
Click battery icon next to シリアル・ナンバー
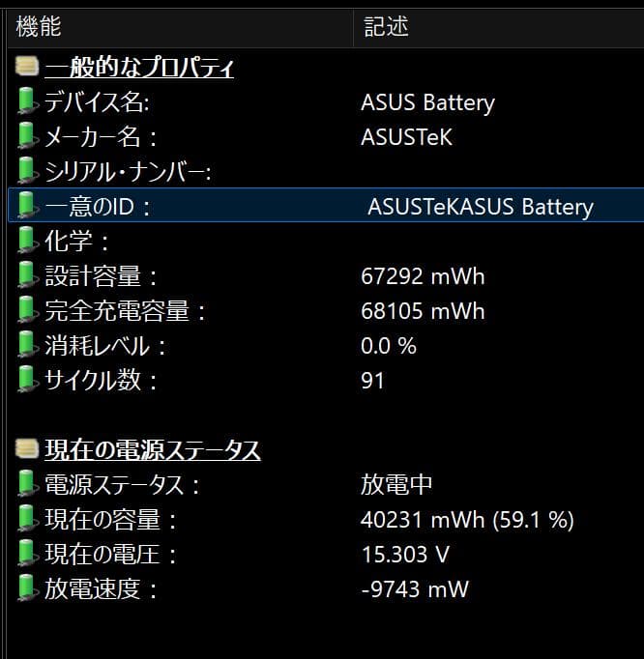tap(27, 171)
